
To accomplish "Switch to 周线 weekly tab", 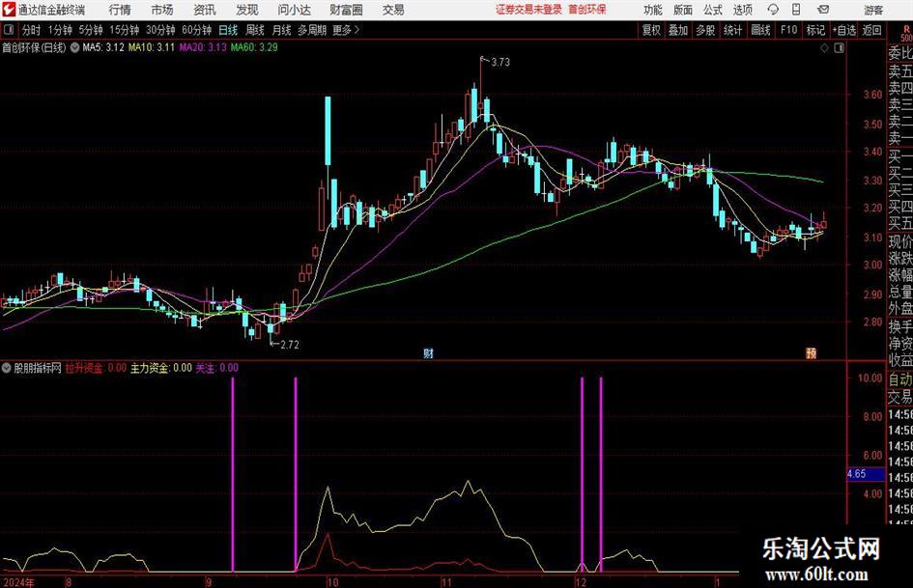I will (x=255, y=30).
